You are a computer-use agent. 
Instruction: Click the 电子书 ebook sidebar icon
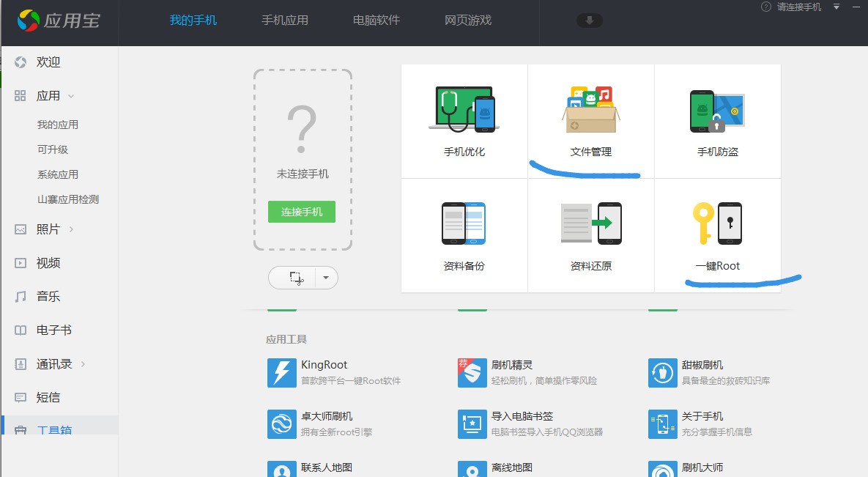click(x=21, y=330)
